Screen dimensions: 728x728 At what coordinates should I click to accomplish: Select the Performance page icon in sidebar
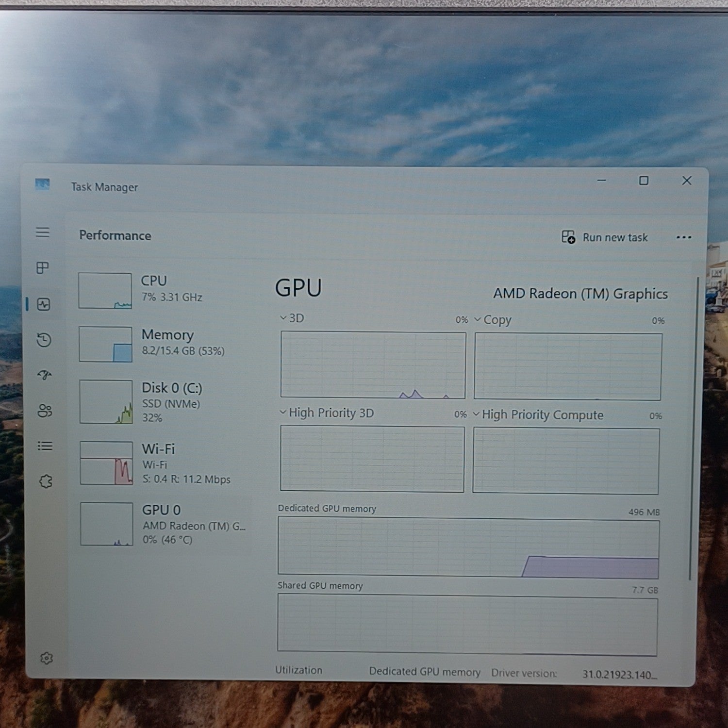click(x=44, y=304)
